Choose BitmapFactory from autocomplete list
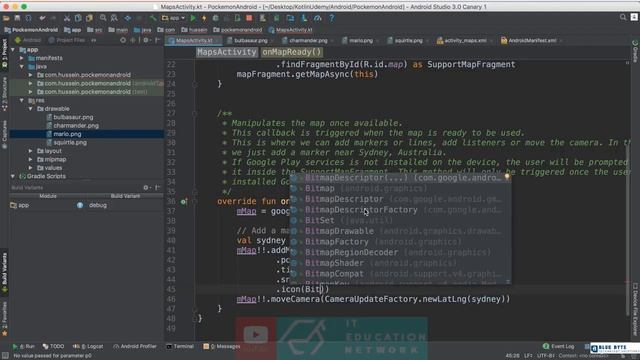 pos(400,242)
